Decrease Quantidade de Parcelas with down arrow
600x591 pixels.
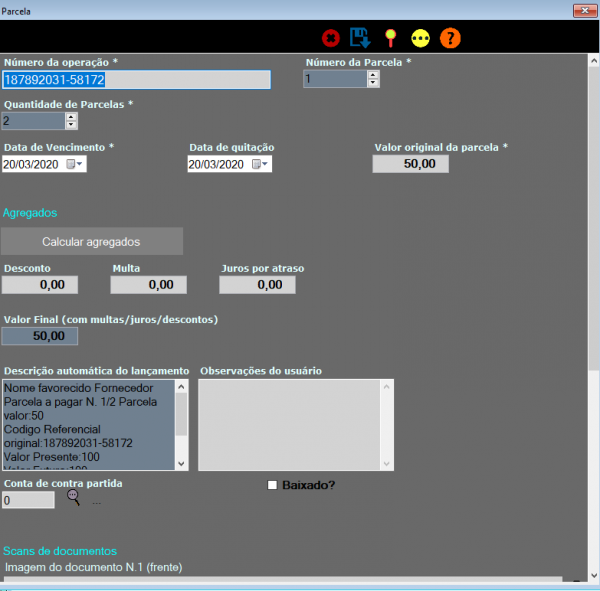click(71, 125)
